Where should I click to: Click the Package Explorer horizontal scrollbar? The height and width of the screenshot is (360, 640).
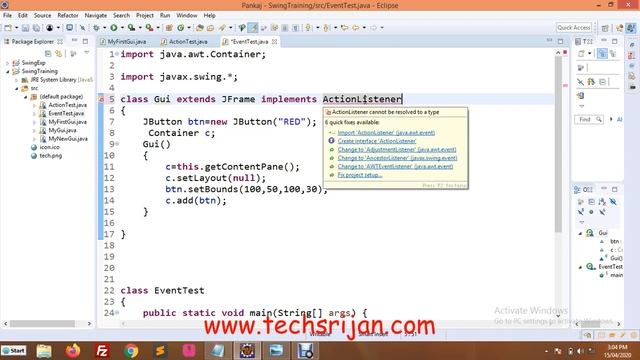point(42,324)
